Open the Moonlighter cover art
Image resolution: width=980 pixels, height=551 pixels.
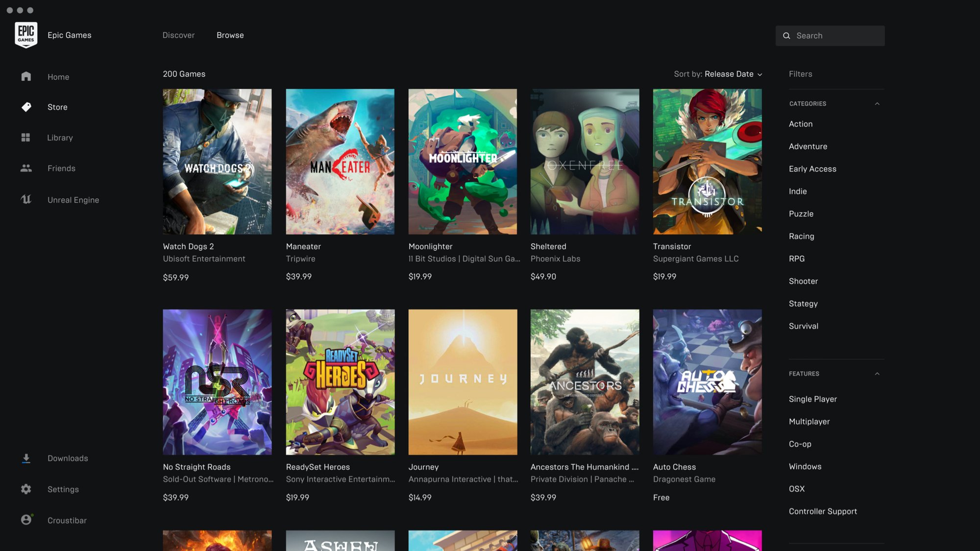(x=463, y=162)
